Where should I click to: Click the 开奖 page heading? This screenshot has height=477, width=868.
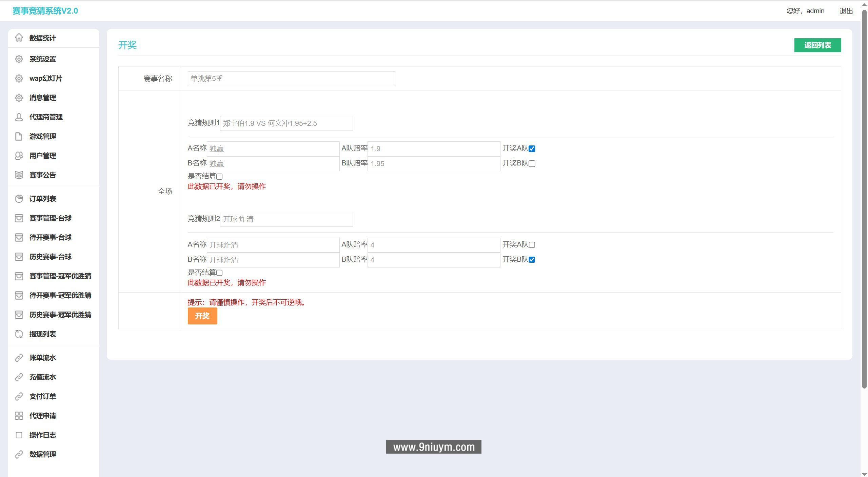(127, 45)
